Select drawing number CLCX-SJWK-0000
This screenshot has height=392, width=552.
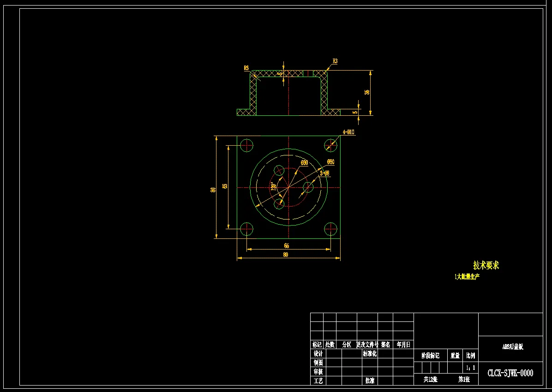pyautogui.click(x=510, y=373)
